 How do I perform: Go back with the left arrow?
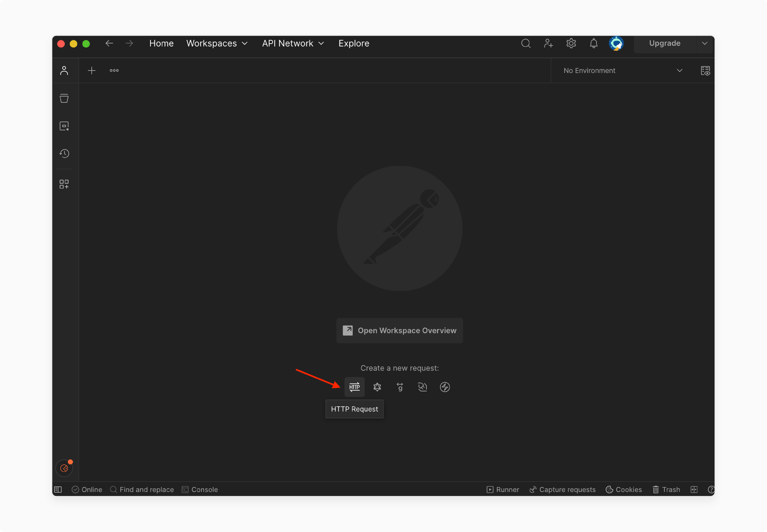(x=109, y=43)
